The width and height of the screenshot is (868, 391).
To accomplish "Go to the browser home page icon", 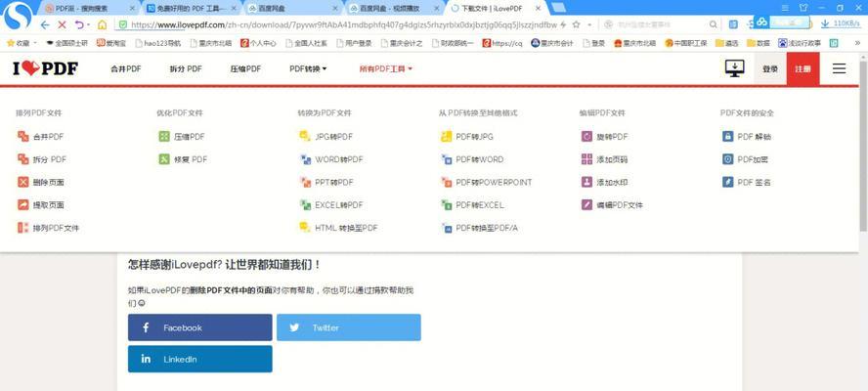I will pos(102,24).
